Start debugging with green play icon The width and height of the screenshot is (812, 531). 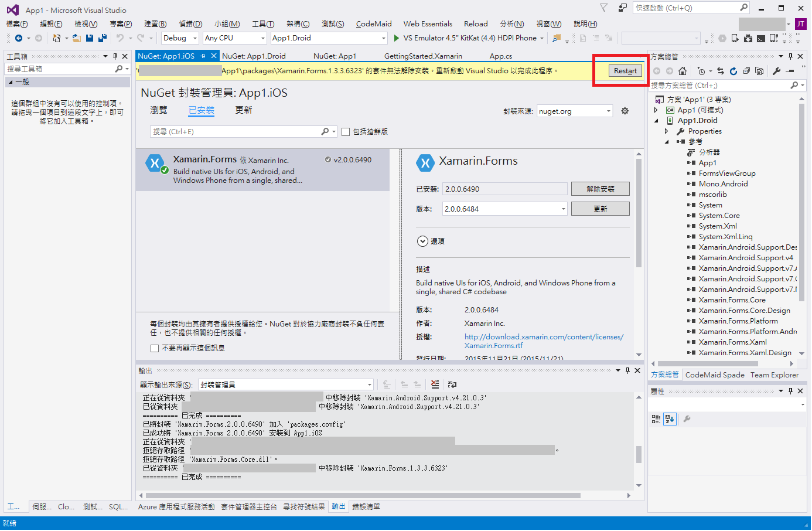tap(397, 38)
